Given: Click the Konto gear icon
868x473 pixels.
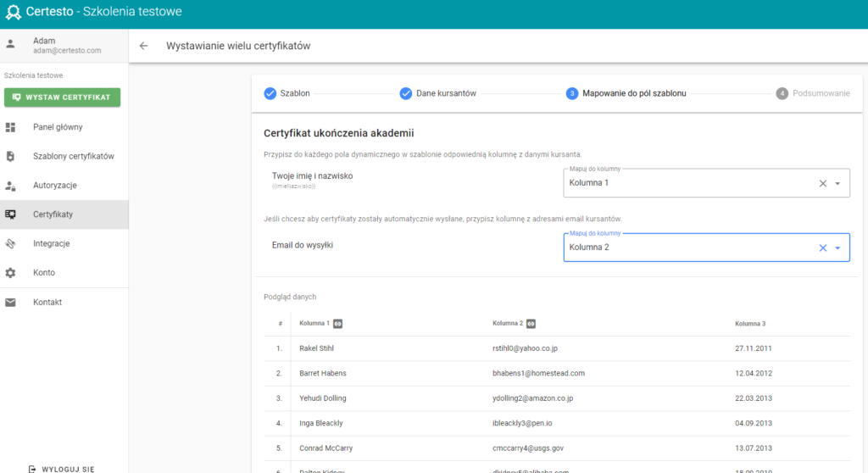Looking at the screenshot, I should (x=10, y=272).
